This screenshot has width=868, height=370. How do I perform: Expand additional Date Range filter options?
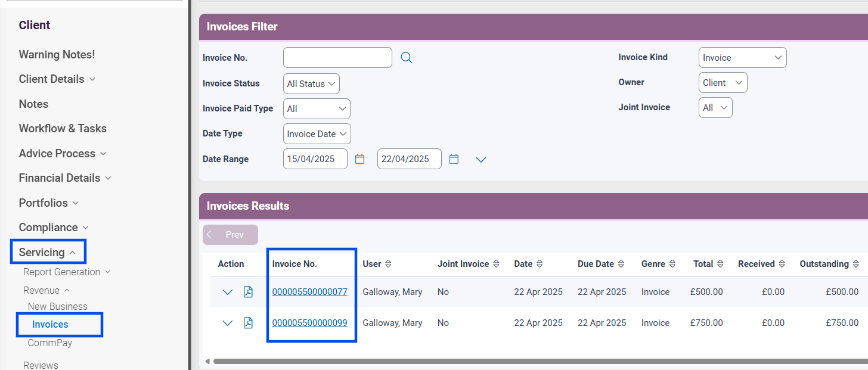(x=481, y=158)
